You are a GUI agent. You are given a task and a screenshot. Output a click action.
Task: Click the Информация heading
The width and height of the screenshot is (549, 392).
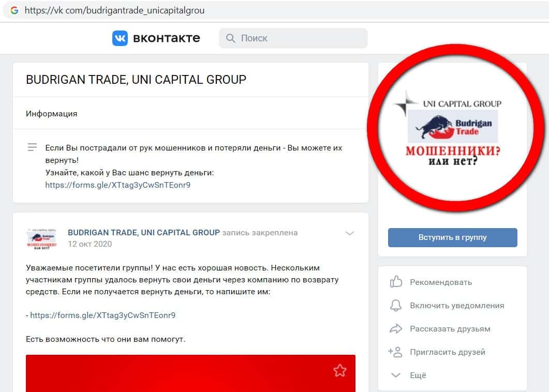pyautogui.click(x=51, y=113)
